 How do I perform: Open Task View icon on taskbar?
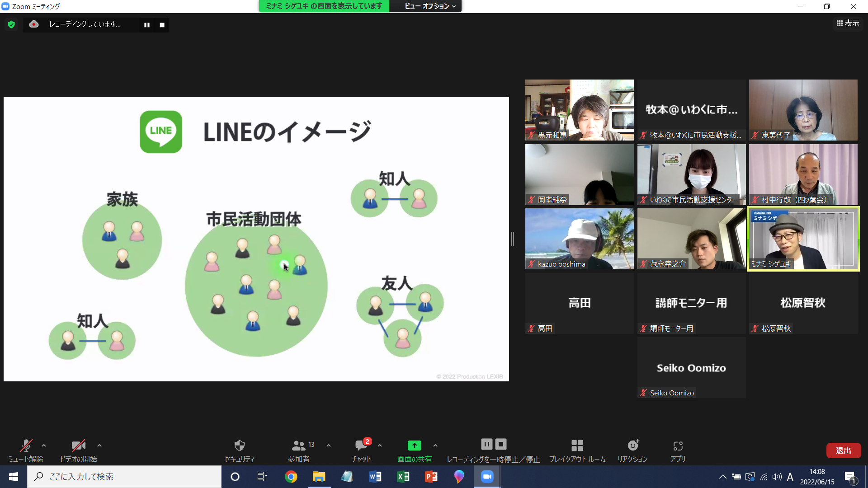262,477
